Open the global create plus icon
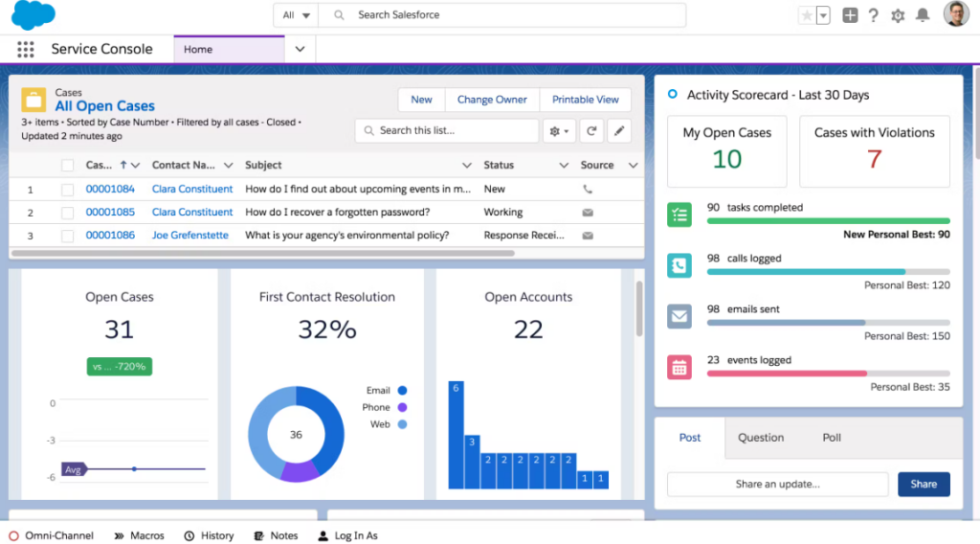Image resolution: width=980 pixels, height=544 pixels. click(850, 15)
